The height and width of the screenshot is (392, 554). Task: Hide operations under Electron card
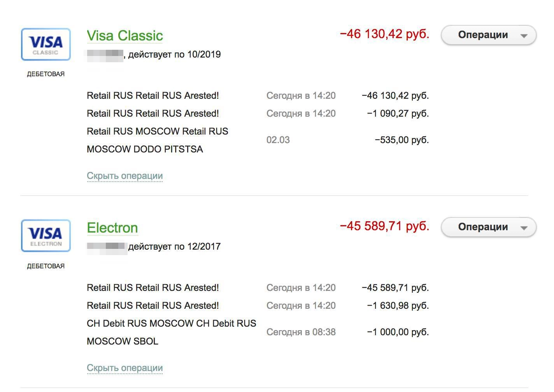[x=124, y=368]
